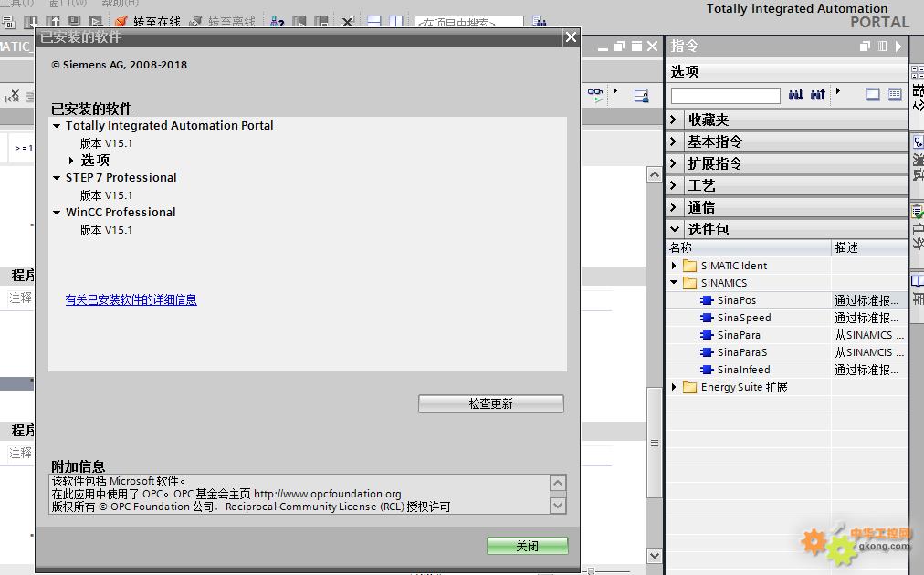Click the SIMATIC Ident folder icon
This screenshot has width=924, height=575.
tap(689, 266)
